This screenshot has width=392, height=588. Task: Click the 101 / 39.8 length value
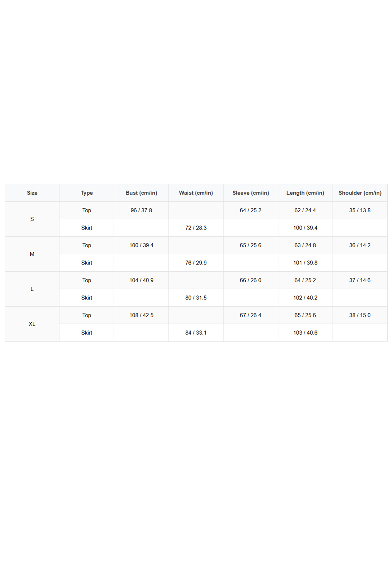[x=306, y=263]
